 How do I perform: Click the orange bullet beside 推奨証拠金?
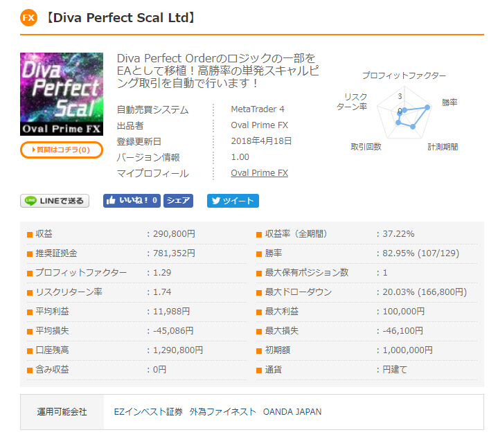30,254
